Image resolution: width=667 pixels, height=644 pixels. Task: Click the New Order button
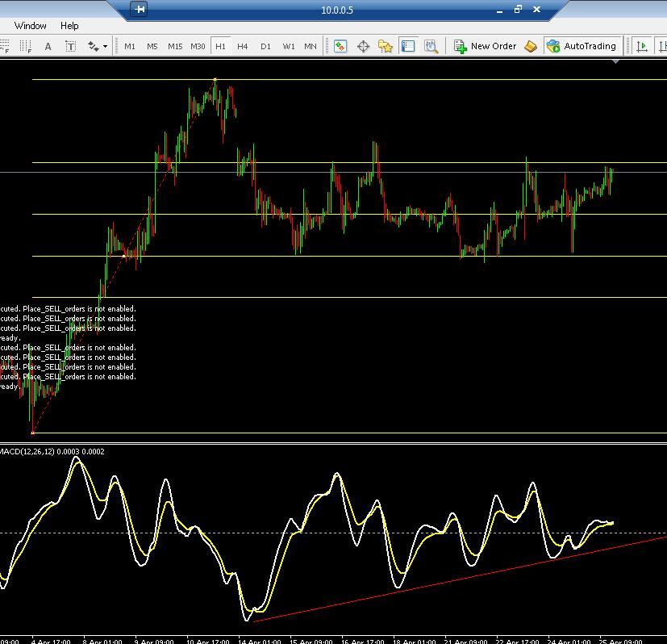[485, 46]
